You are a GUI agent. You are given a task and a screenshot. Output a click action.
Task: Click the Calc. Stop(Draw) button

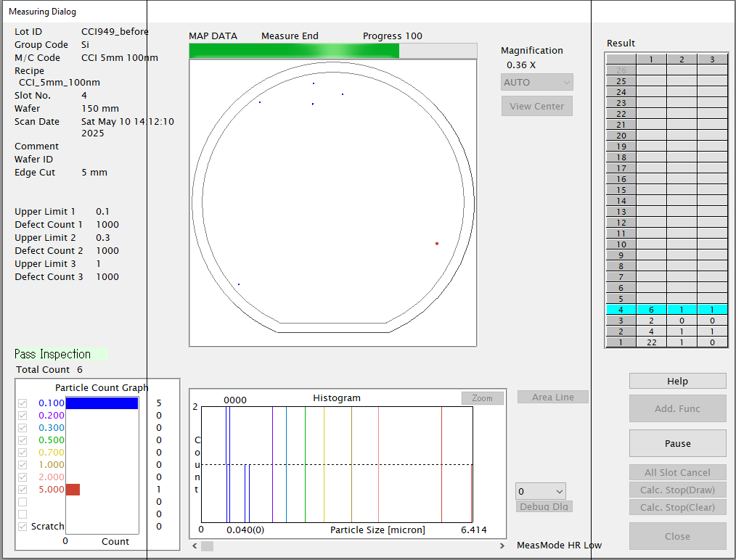click(x=678, y=490)
